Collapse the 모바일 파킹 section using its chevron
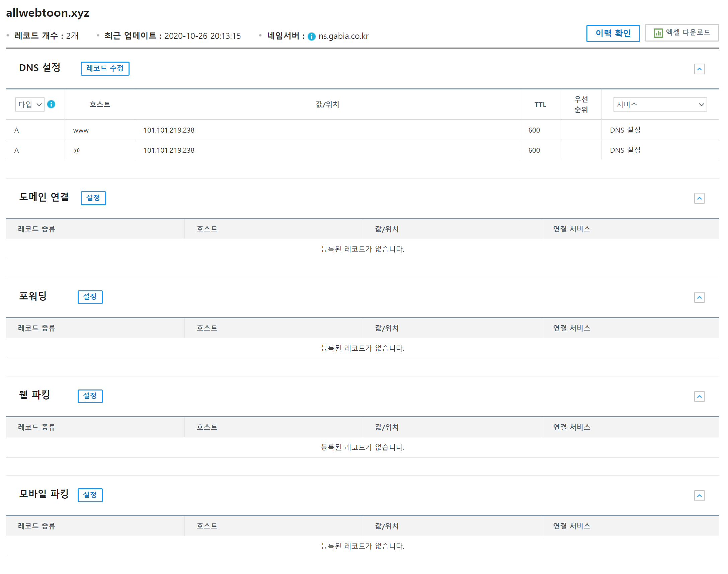This screenshot has width=728, height=574. point(700,495)
